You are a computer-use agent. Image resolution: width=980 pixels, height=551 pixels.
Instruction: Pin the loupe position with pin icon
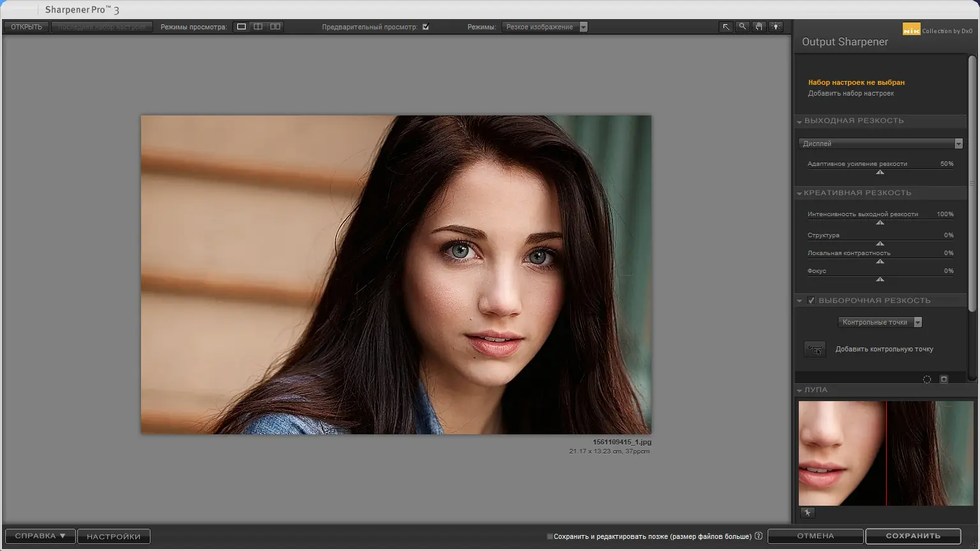[x=807, y=513]
